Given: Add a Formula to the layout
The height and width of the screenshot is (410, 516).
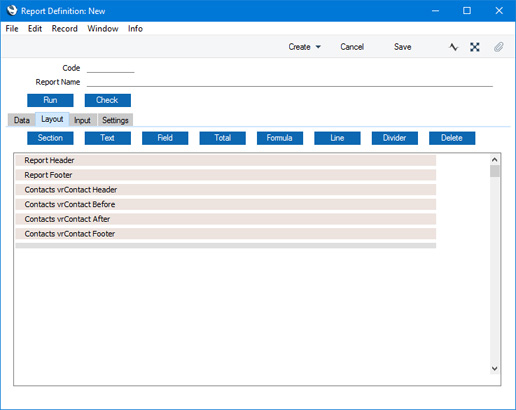Looking at the screenshot, I should tap(280, 138).
